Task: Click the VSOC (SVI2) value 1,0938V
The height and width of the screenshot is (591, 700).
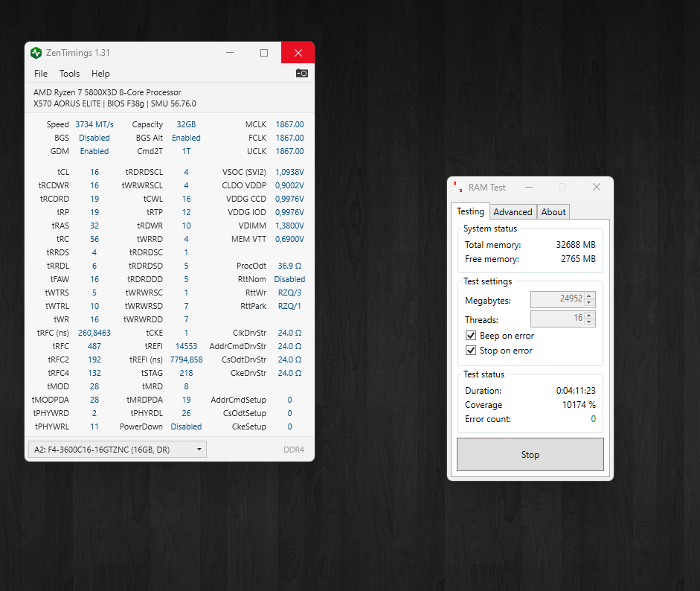Action: [x=289, y=172]
